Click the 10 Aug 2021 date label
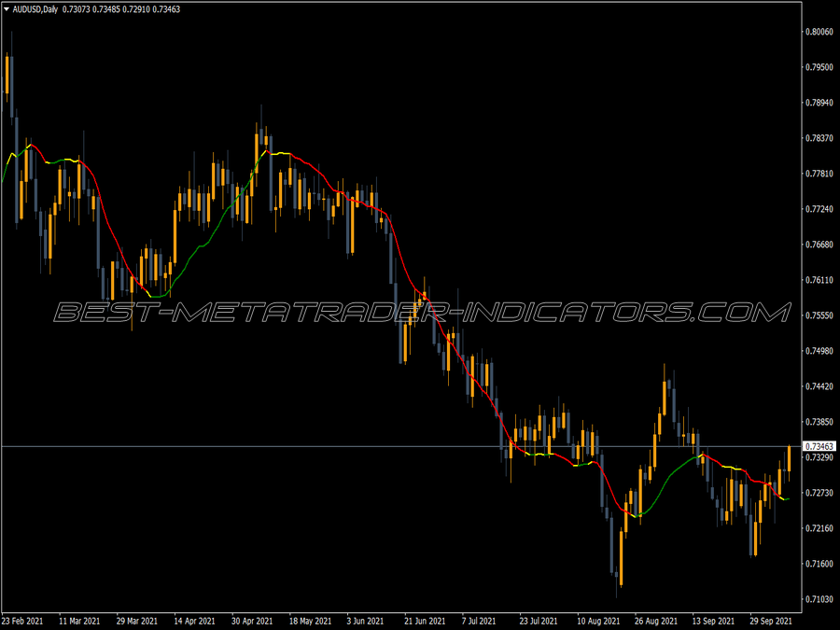This screenshot has height=630, width=840. (x=598, y=621)
